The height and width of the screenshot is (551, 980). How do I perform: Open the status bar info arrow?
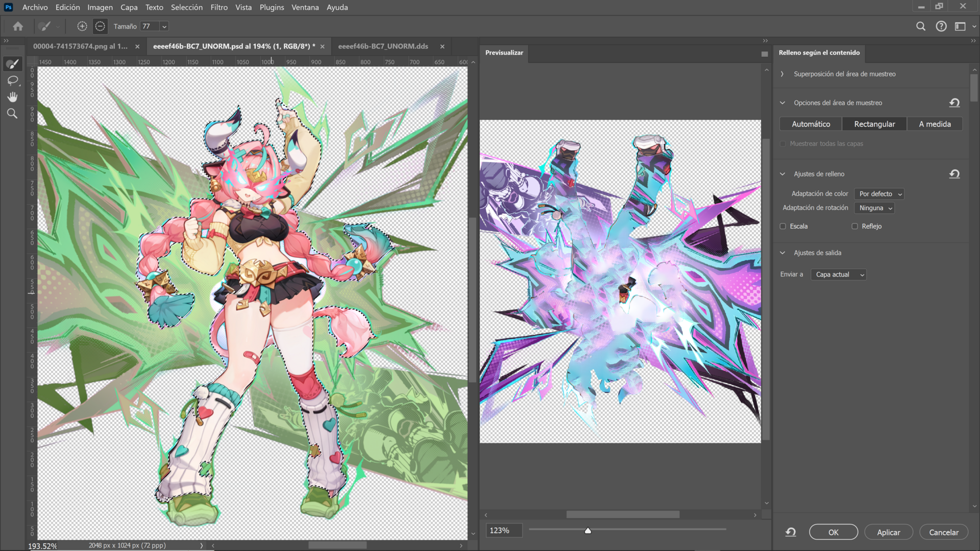pyautogui.click(x=202, y=545)
